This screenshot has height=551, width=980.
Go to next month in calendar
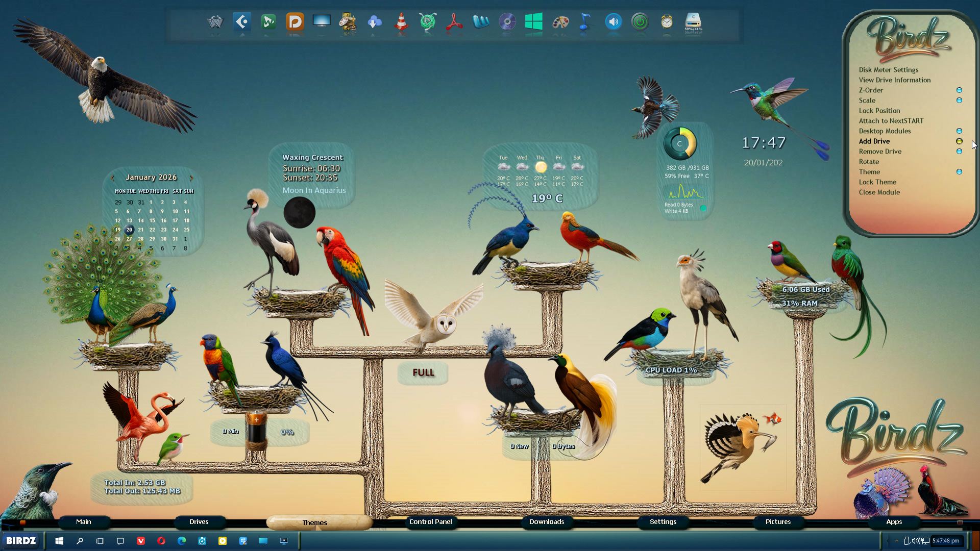click(x=191, y=178)
